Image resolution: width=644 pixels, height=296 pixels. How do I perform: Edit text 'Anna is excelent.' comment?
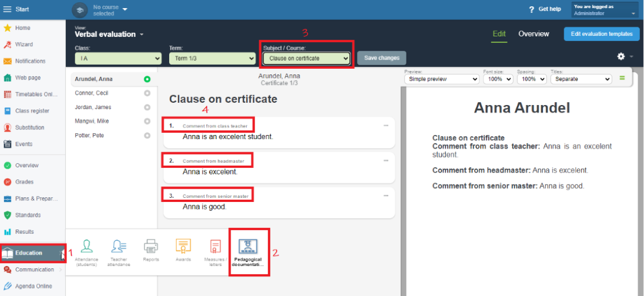[x=210, y=171]
